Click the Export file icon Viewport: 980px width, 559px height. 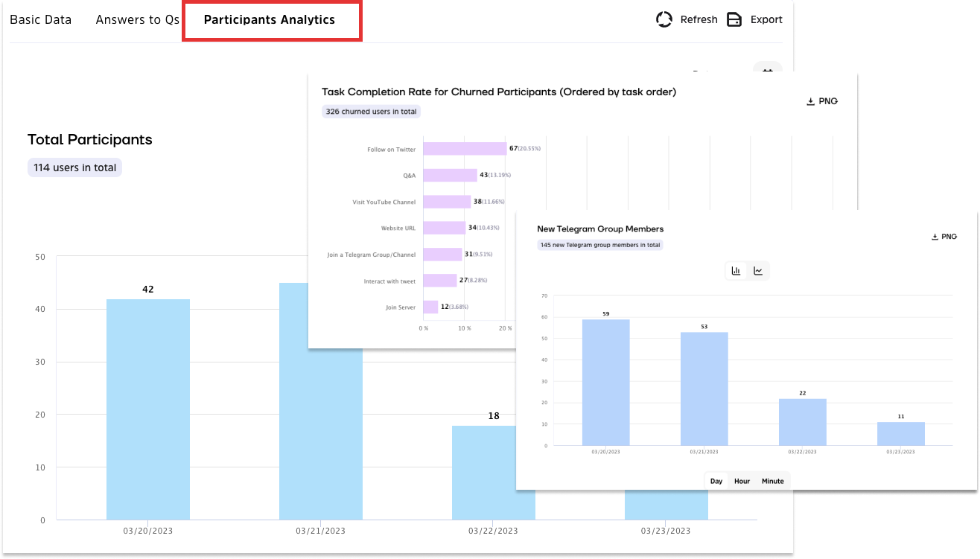(x=734, y=19)
